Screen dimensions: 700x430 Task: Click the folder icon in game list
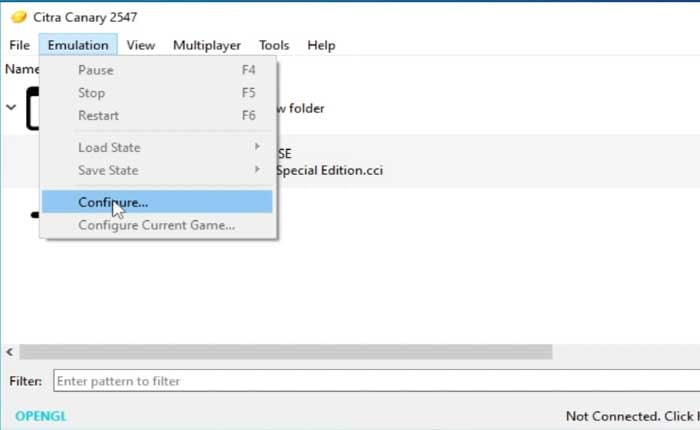[33, 108]
